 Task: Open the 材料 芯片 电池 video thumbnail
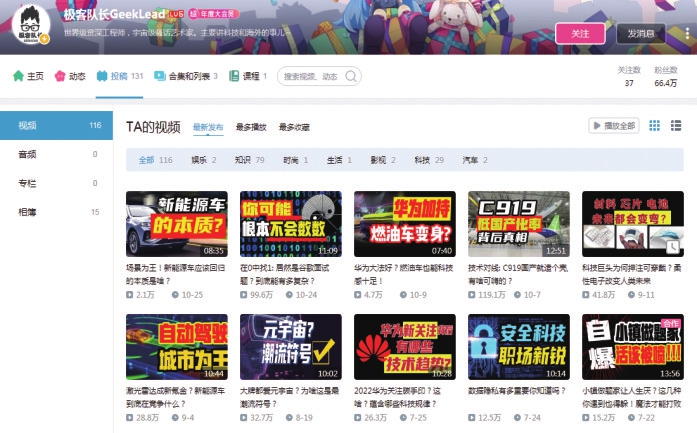(x=633, y=224)
